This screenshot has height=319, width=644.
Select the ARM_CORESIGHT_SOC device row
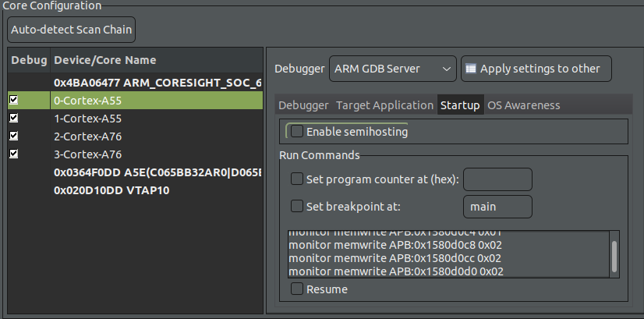click(x=156, y=83)
